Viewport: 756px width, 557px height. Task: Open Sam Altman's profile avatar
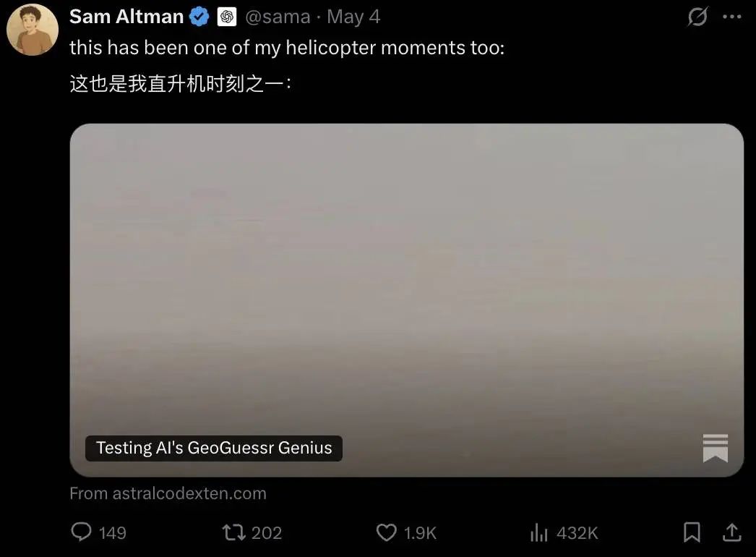33,30
